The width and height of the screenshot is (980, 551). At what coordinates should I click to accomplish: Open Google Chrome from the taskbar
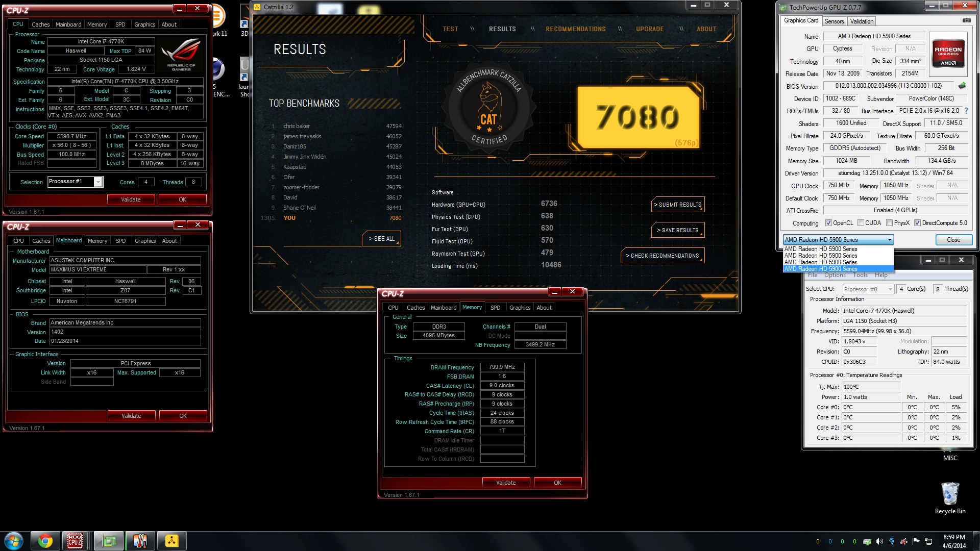[45, 541]
